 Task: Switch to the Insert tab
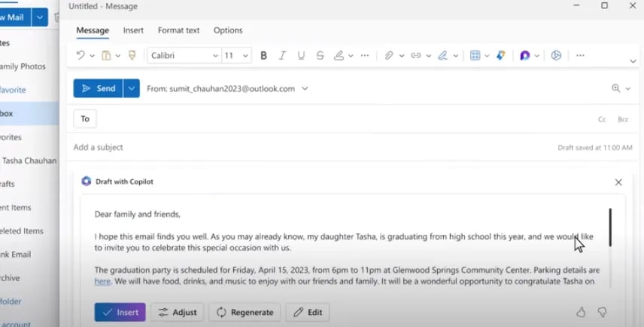(133, 30)
